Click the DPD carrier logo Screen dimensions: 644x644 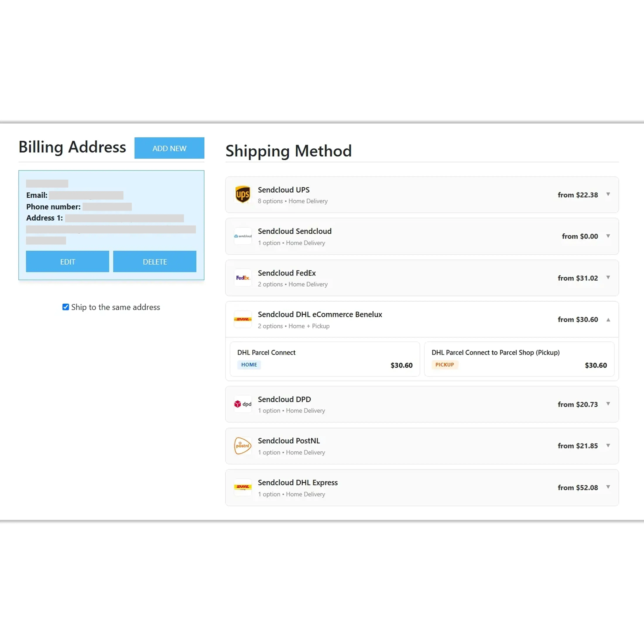click(x=243, y=404)
